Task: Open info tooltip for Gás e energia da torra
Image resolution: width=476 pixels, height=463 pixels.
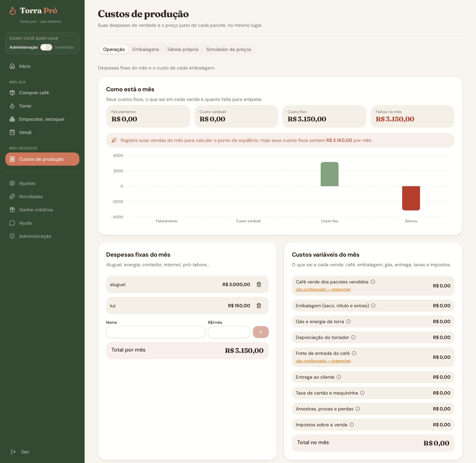Action: pyautogui.click(x=348, y=322)
